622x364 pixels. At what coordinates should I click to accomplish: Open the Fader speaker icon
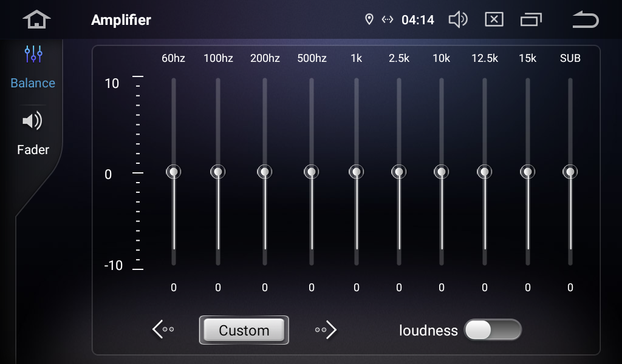click(x=33, y=122)
